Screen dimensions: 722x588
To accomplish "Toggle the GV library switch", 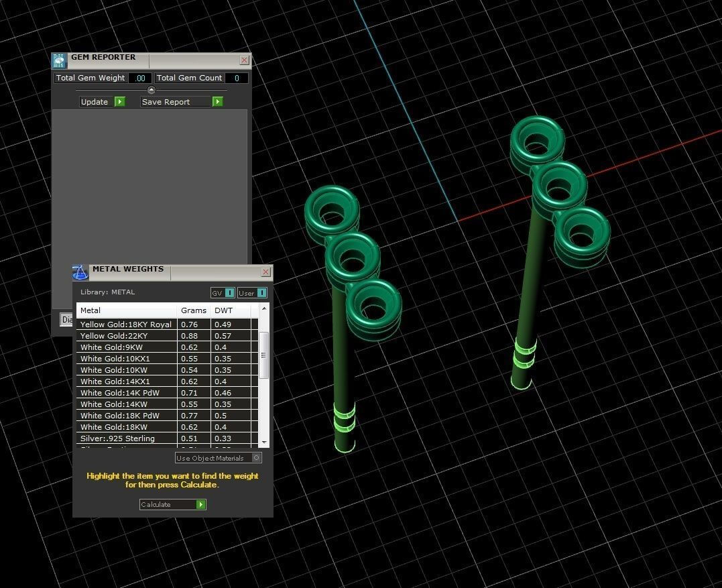I will point(229,293).
